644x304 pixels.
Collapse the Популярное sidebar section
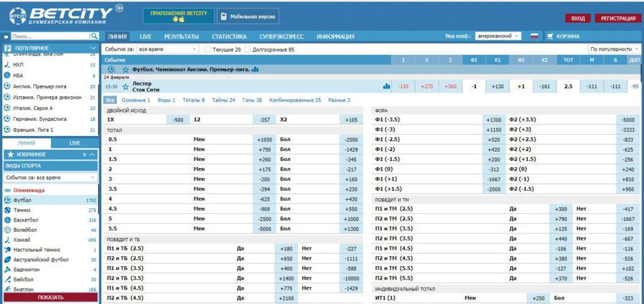click(93, 48)
